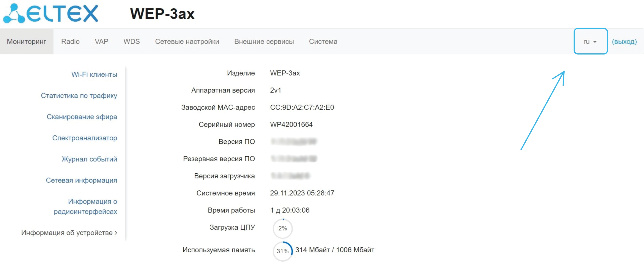
Task: Open Сканирование эфира section
Action: pos(82,117)
